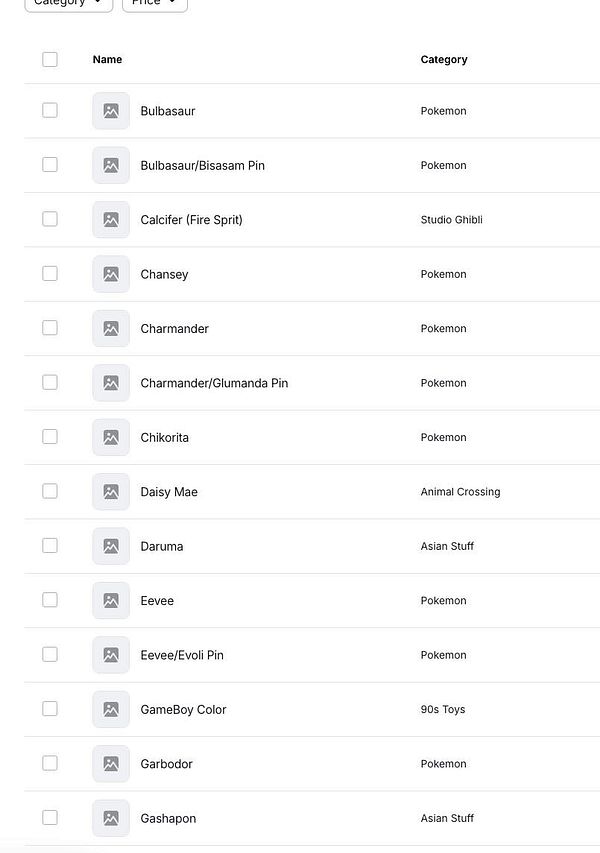
Task: Click the Name column header
Action: pyautogui.click(x=107, y=59)
